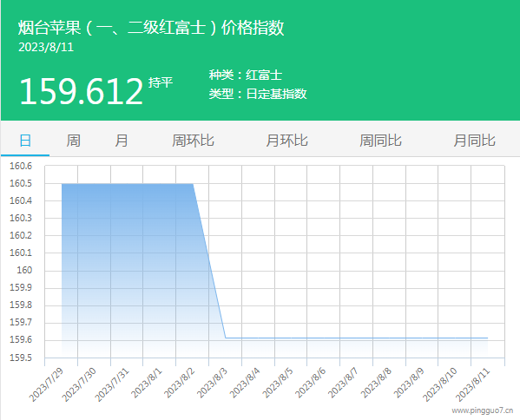The image size is (520, 420).
Task: Select the 周 weekly tab
Action: coord(73,141)
